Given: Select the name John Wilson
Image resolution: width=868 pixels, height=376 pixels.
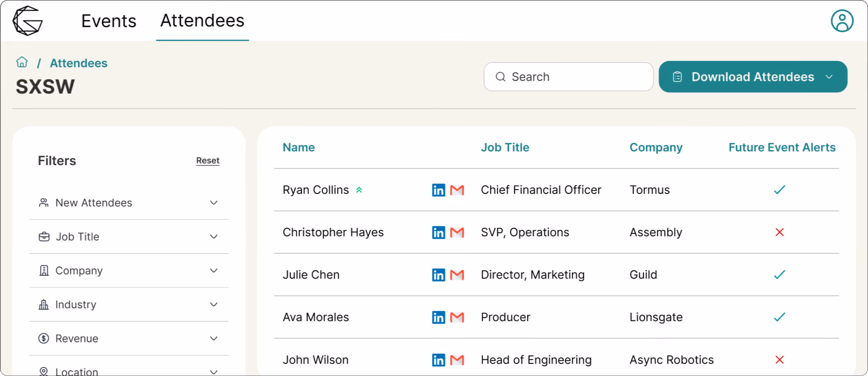Looking at the screenshot, I should 316,360.
